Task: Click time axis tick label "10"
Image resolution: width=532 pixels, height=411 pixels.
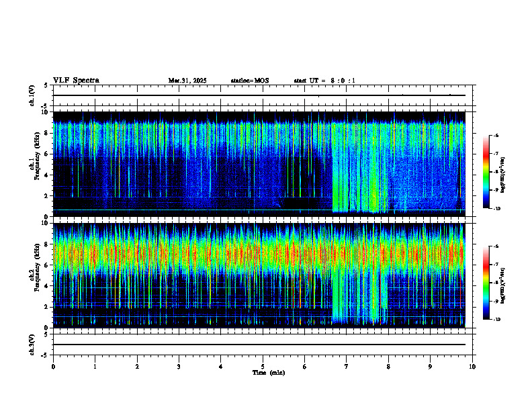Action: click(472, 367)
